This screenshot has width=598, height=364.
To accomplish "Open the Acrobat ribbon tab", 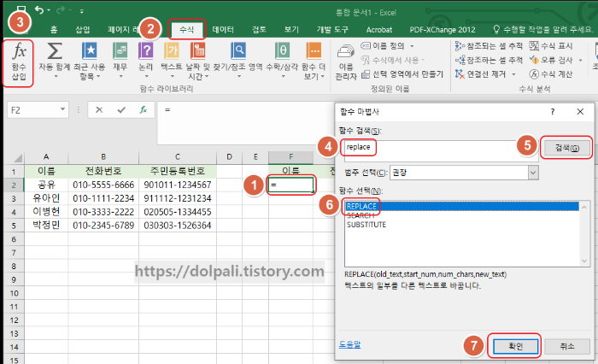I will tap(379, 29).
